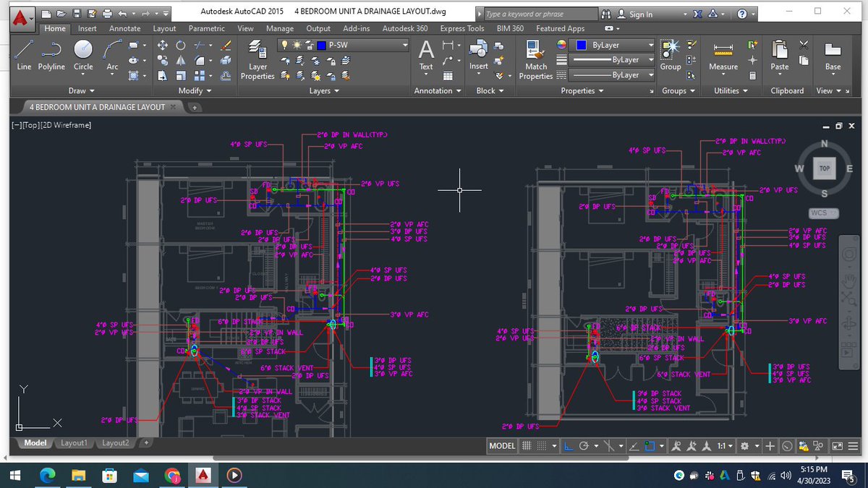This screenshot has width=868, height=488.
Task: Toggle object snap tracking in status bar
Action: 634,446
